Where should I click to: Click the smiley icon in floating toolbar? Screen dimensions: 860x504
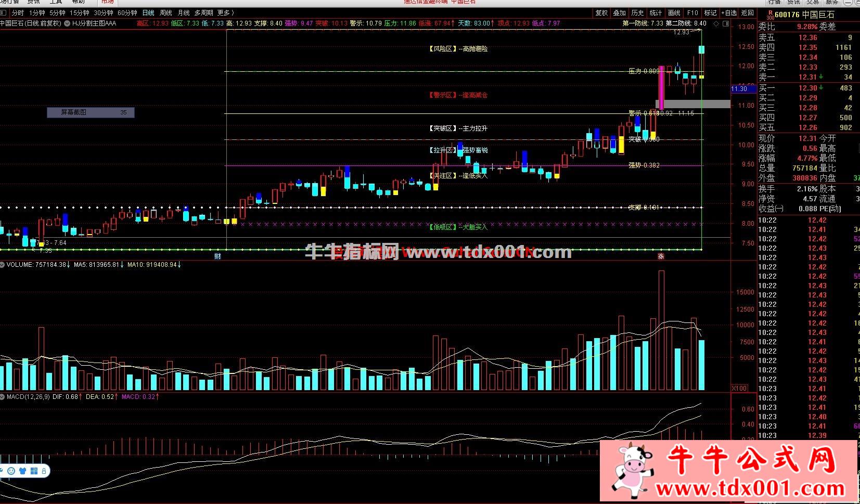click(x=11, y=471)
